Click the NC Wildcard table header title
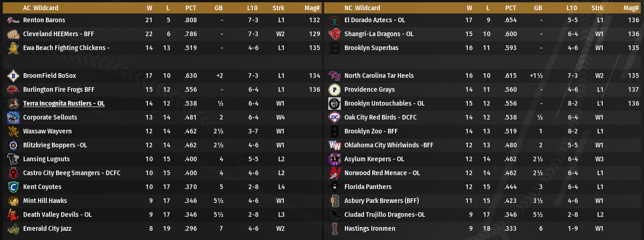The height and width of the screenshot is (240, 644). (x=362, y=8)
